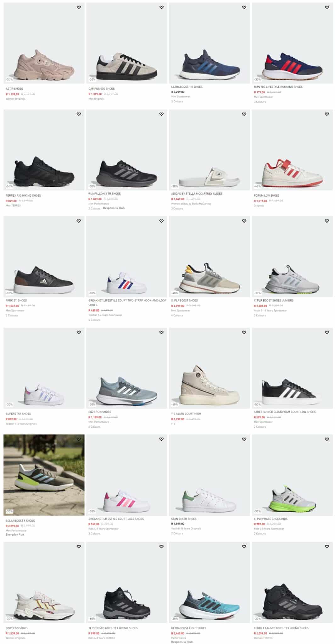Add Ozweego Shoes to wishlist
335x644 pixels.
pyautogui.click(x=79, y=547)
